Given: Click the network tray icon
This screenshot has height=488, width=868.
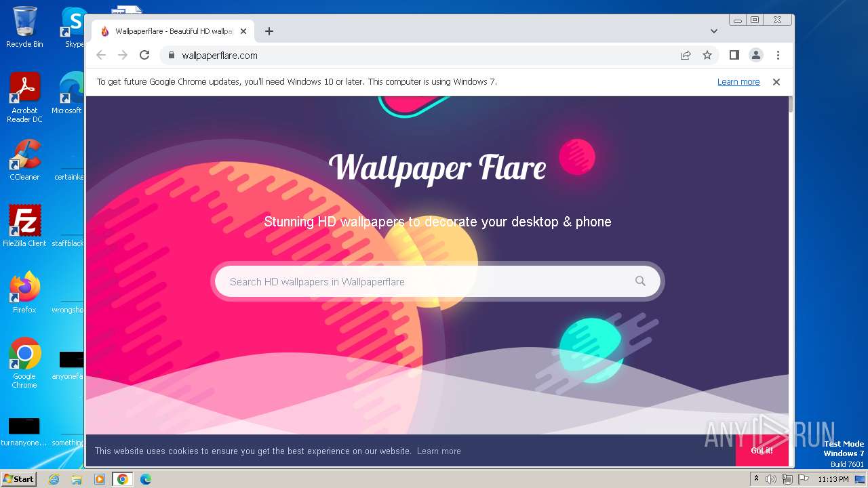Looking at the screenshot, I should (787, 479).
